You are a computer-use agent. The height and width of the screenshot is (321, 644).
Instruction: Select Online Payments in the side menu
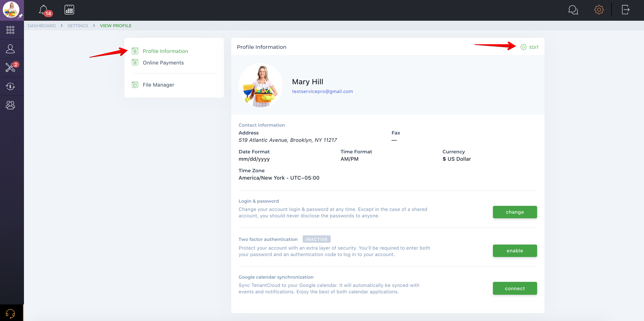pyautogui.click(x=163, y=63)
